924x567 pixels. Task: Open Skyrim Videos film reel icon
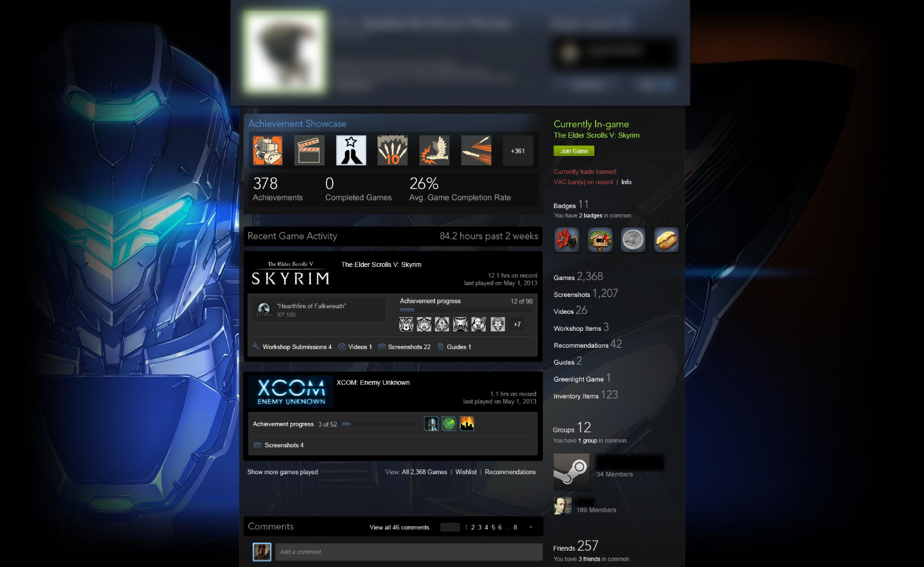[x=342, y=346]
